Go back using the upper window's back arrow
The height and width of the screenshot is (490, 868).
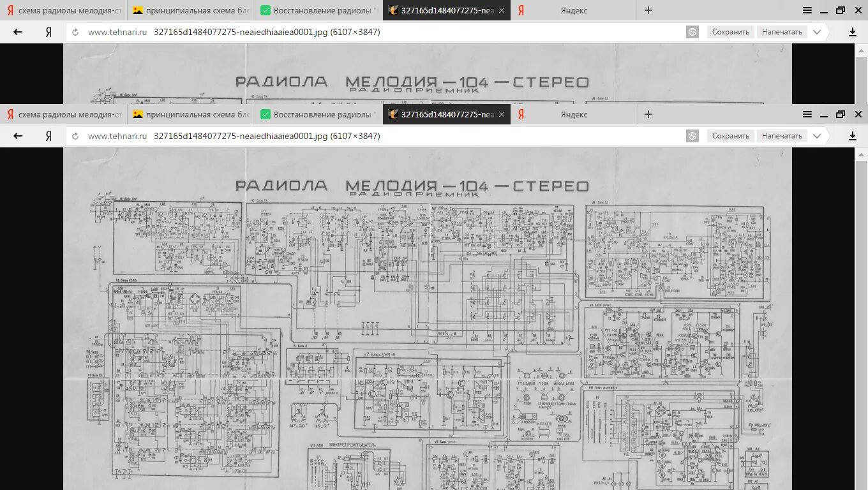click(18, 32)
